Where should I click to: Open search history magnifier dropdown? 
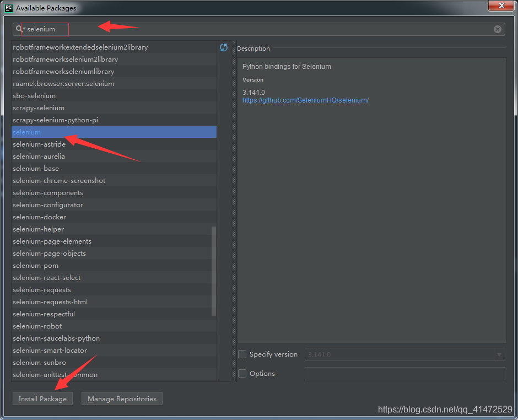point(20,29)
